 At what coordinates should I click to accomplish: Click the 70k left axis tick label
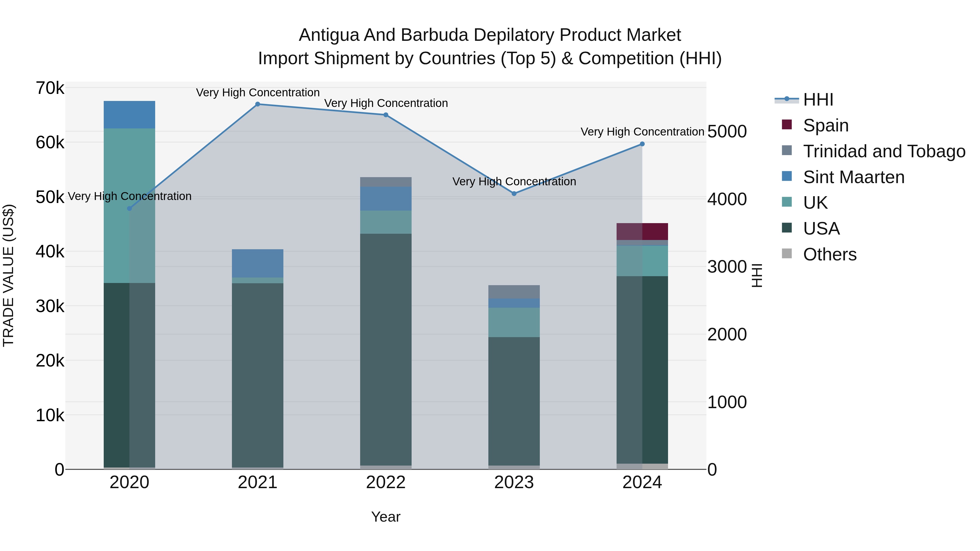click(50, 88)
